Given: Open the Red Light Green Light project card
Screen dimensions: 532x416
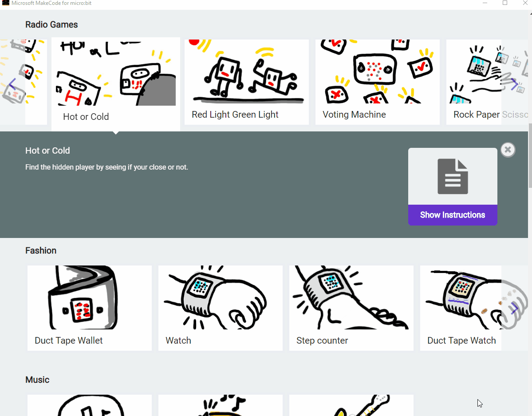Looking at the screenshot, I should click(x=247, y=82).
